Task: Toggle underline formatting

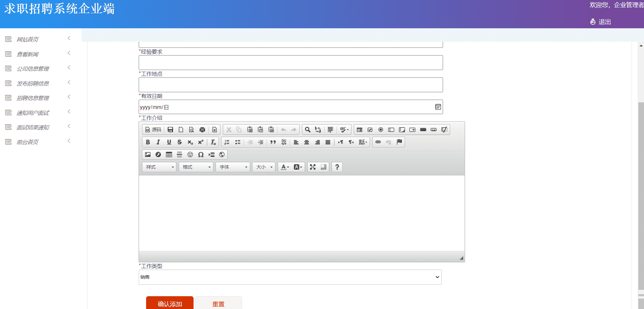Action: (x=169, y=142)
